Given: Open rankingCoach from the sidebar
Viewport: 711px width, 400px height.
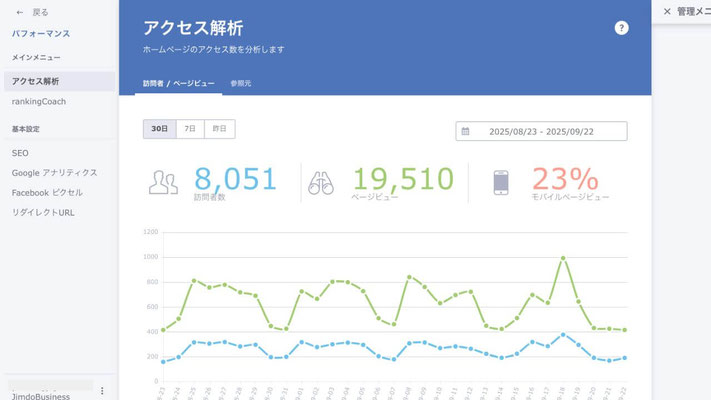Looking at the screenshot, I should 40,101.
